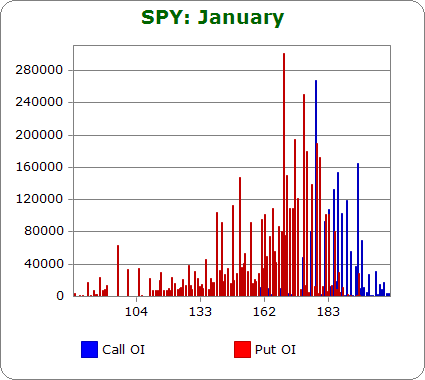
Task: Click the 183 x-axis label
Action: point(328,312)
